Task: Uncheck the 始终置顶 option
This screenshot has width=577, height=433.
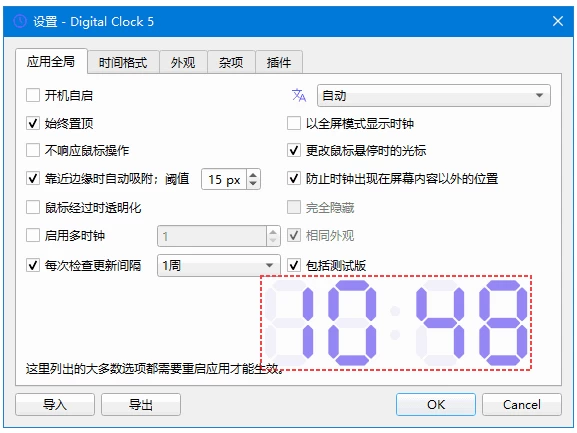Action: coord(33,123)
